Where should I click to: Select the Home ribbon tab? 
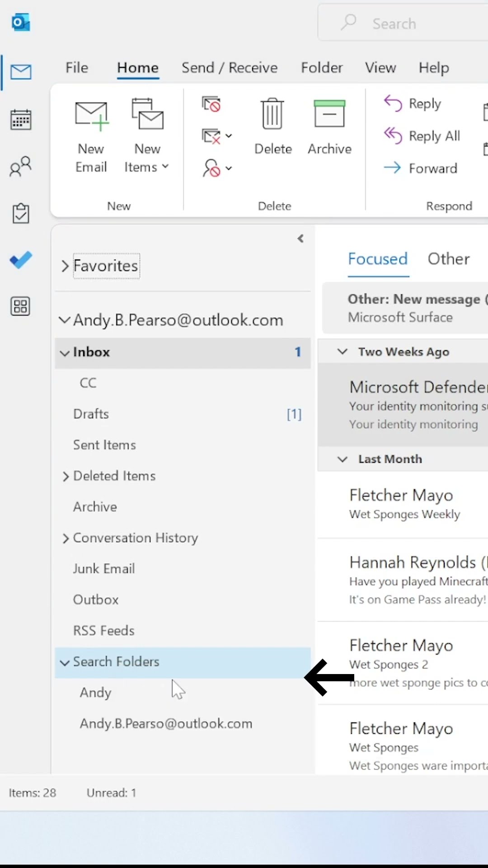138,68
